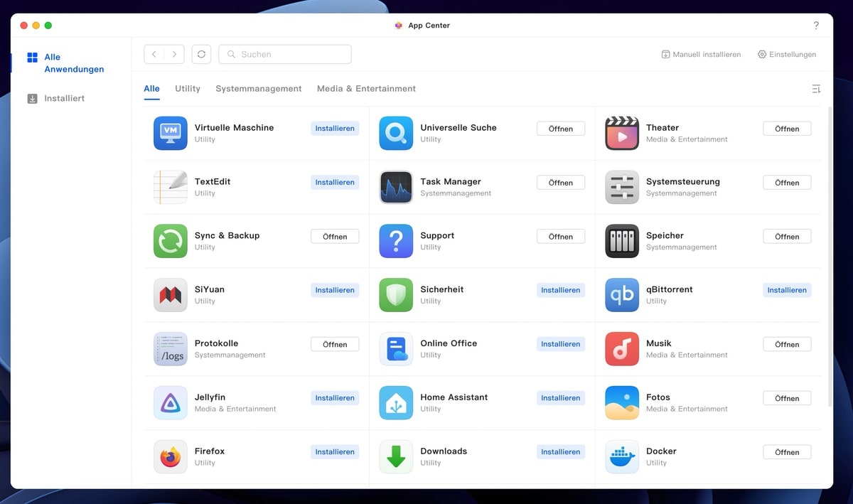This screenshot has width=853, height=504.
Task: Switch to the Systemmanagement tab
Action: (x=259, y=89)
